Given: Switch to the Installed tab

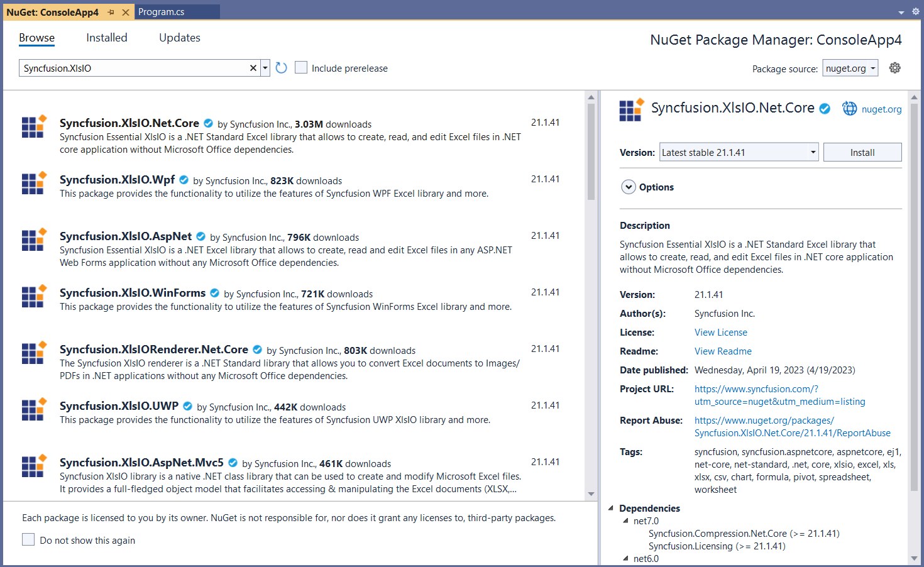Looking at the screenshot, I should click(106, 38).
